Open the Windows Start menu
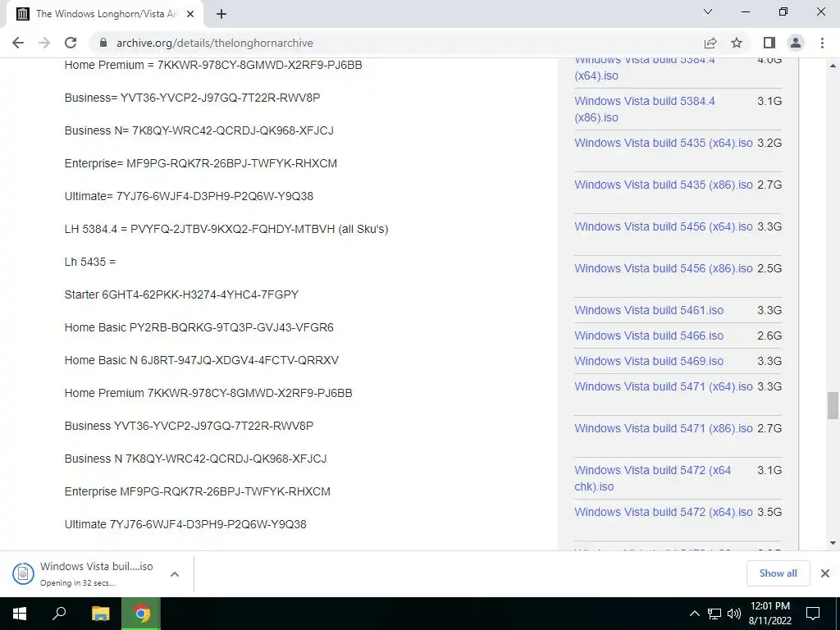 (x=20, y=614)
